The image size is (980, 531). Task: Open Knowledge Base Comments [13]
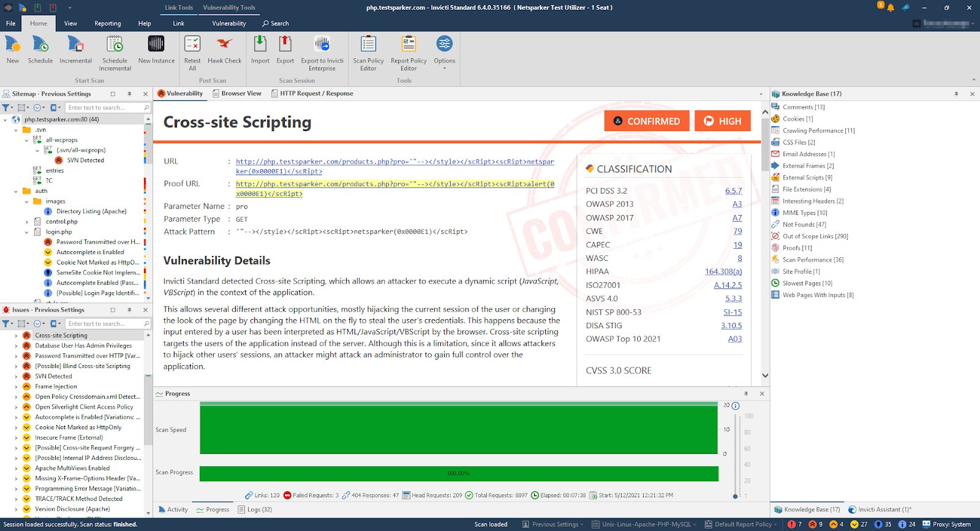click(804, 107)
